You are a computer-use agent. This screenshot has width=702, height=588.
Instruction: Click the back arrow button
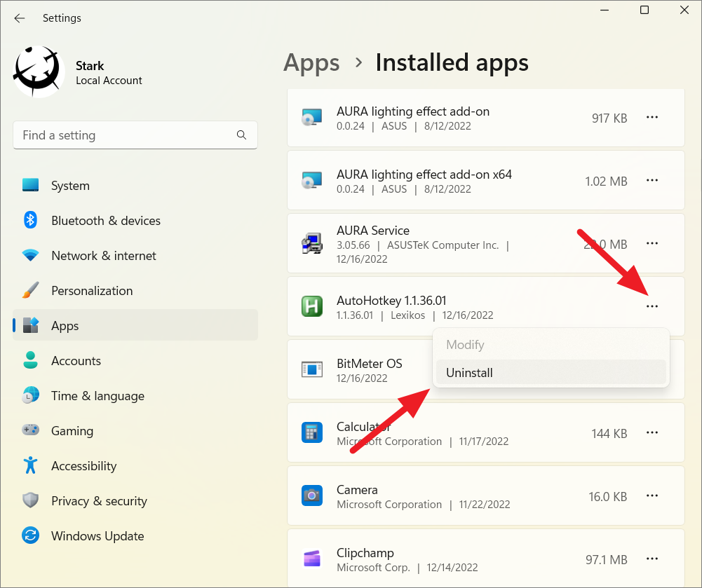19,18
